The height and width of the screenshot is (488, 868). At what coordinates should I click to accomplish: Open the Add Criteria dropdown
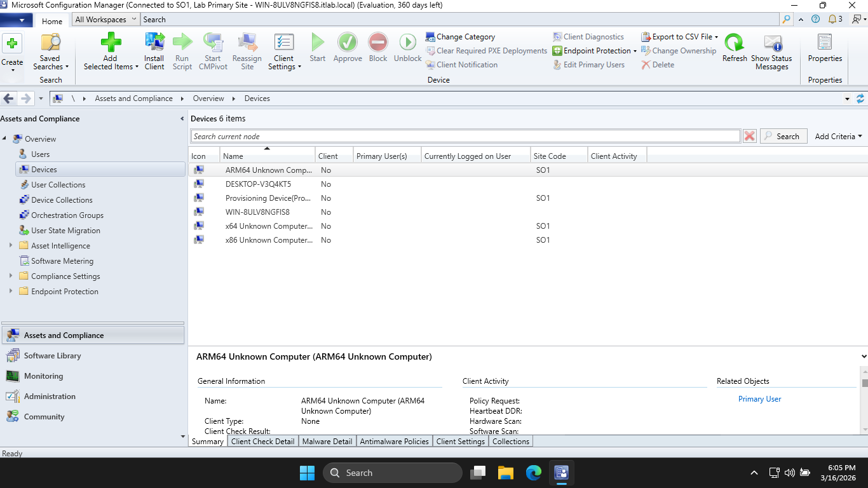pyautogui.click(x=838, y=136)
